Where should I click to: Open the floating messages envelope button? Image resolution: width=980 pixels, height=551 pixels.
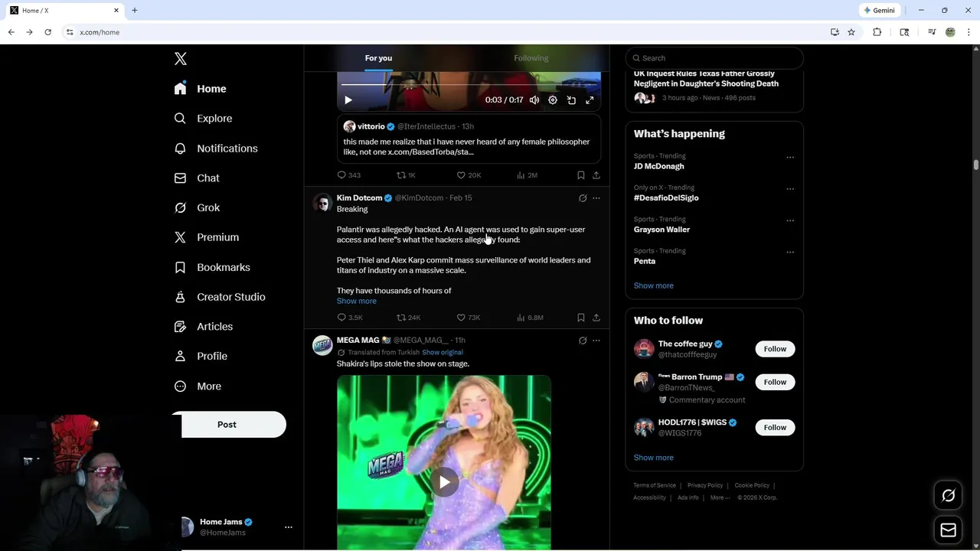point(948,530)
